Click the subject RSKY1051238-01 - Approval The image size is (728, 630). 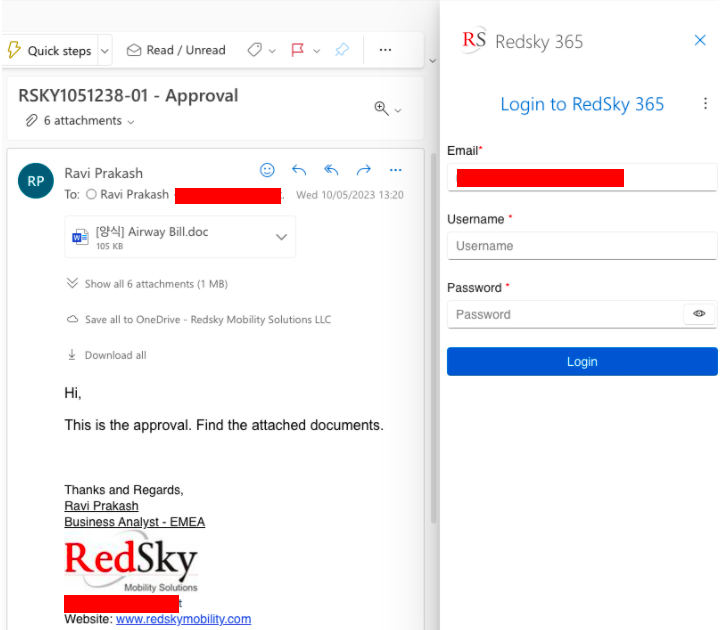pyautogui.click(x=128, y=96)
